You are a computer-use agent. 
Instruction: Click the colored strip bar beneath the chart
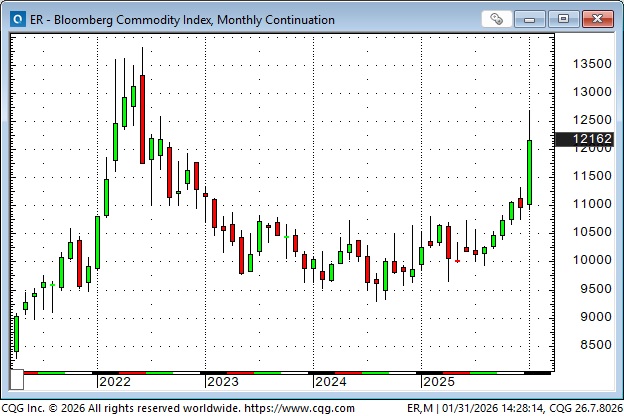point(280,372)
